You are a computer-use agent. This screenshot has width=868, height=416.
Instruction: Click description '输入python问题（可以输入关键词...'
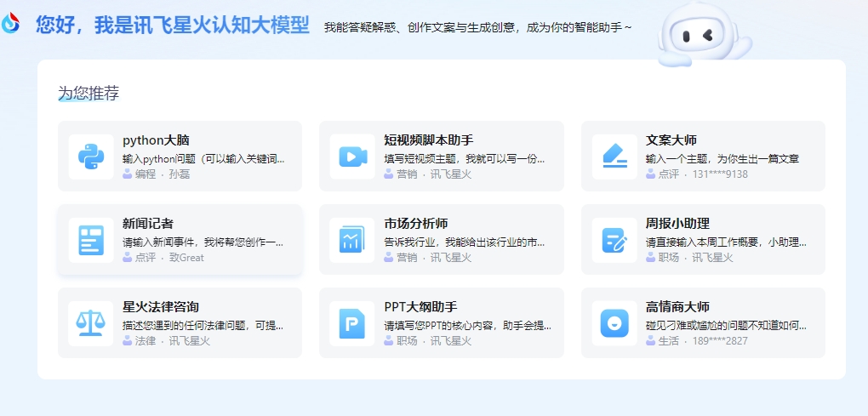point(203,159)
